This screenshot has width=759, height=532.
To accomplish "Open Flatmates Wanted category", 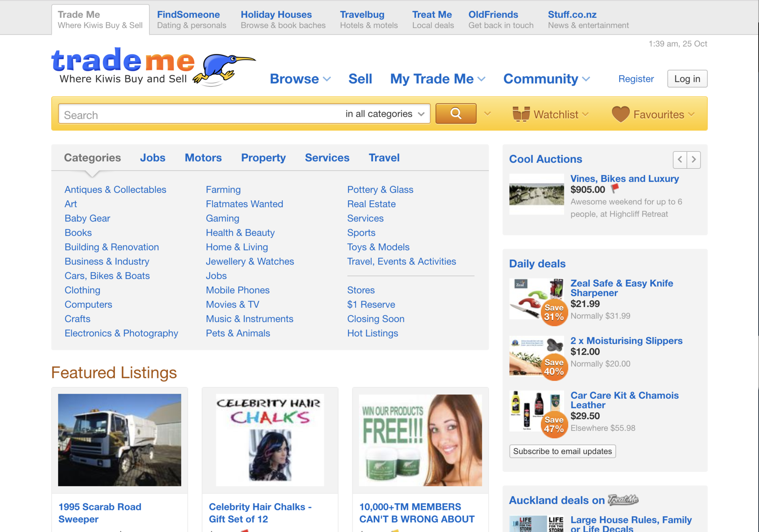I will pos(244,204).
